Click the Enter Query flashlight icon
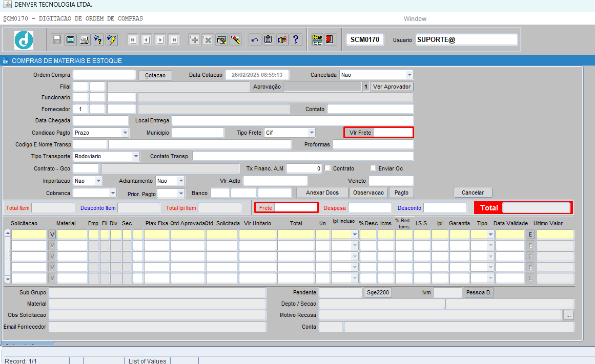Image resolution: width=595 pixels, height=364 pixels. (x=98, y=39)
